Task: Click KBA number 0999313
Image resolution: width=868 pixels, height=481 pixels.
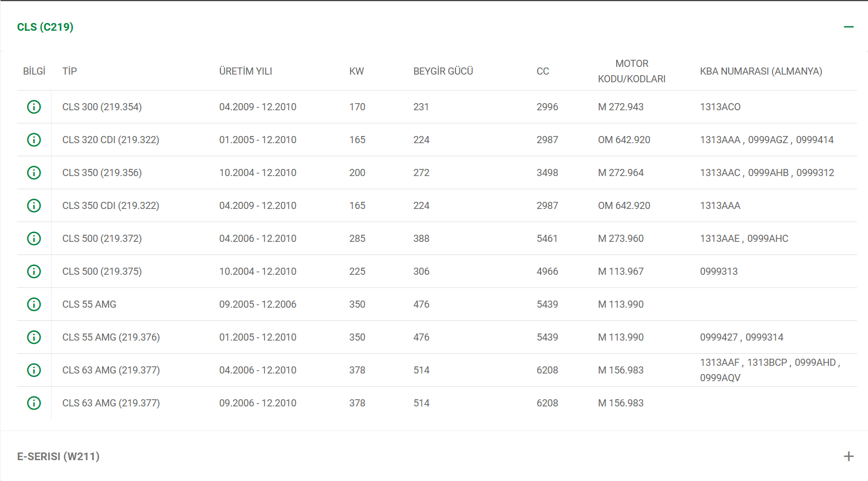Action: point(719,271)
